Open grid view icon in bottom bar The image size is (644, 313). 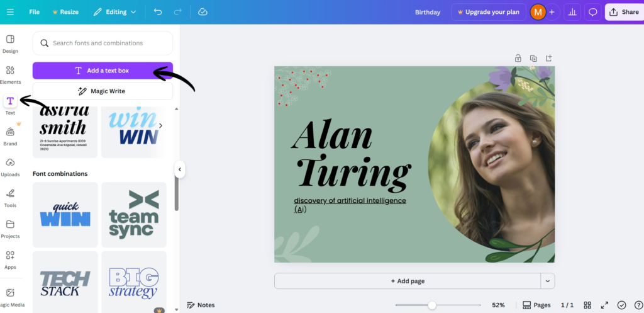click(x=587, y=305)
